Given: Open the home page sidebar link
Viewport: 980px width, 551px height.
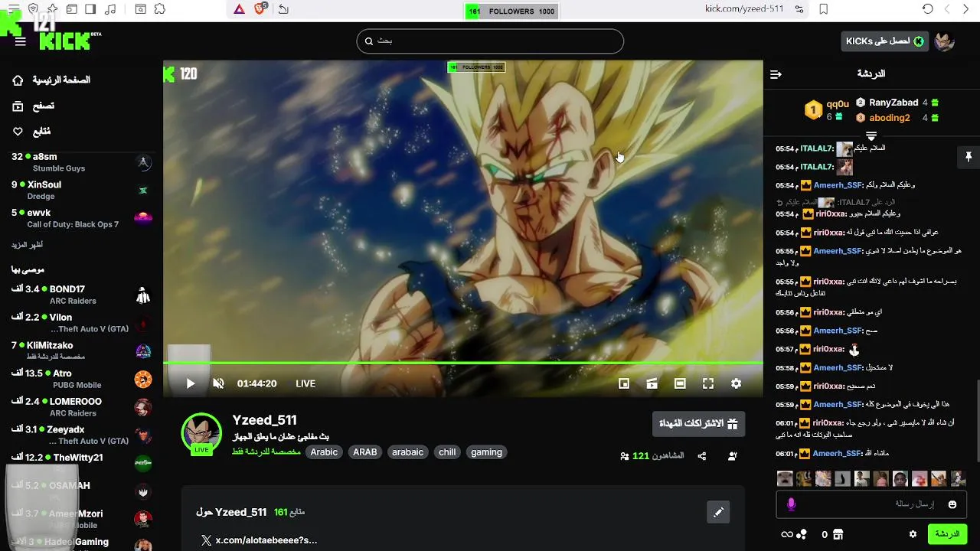Looking at the screenshot, I should (x=51, y=80).
